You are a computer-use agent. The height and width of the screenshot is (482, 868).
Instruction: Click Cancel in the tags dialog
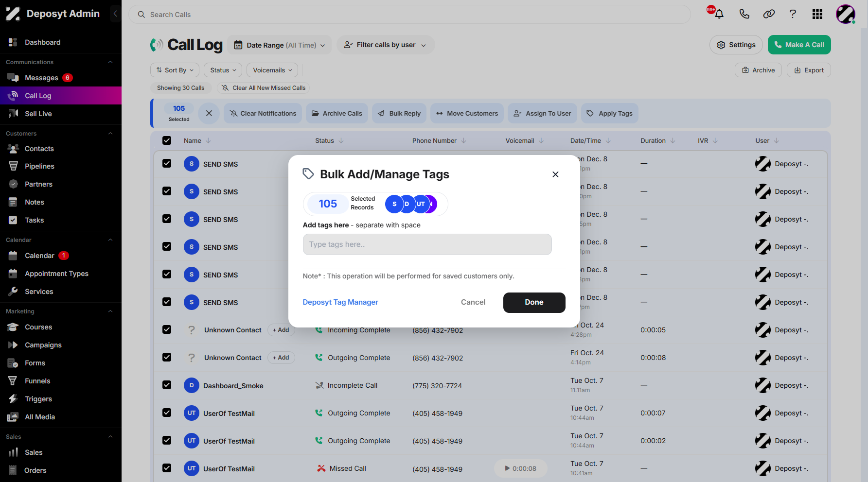(x=473, y=302)
